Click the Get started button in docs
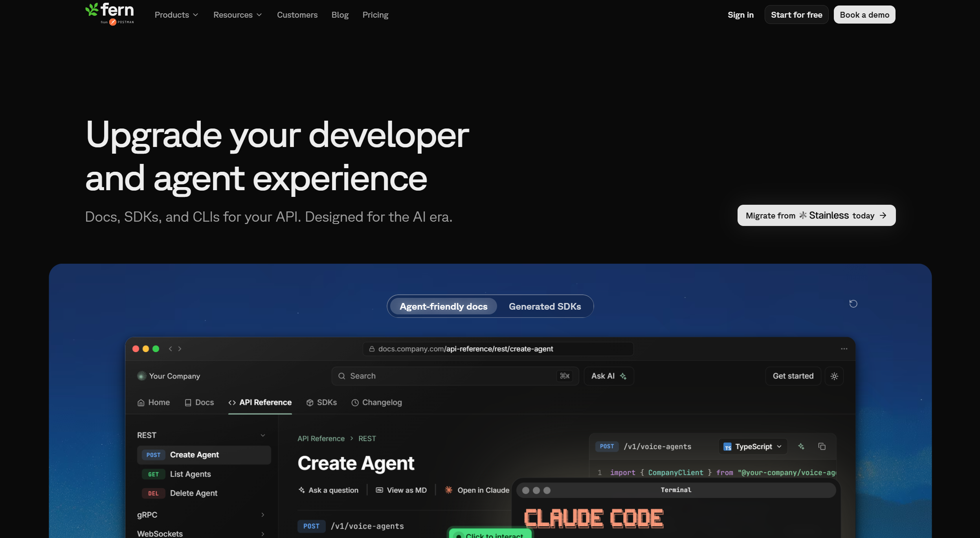This screenshot has height=538, width=980. 793,376
